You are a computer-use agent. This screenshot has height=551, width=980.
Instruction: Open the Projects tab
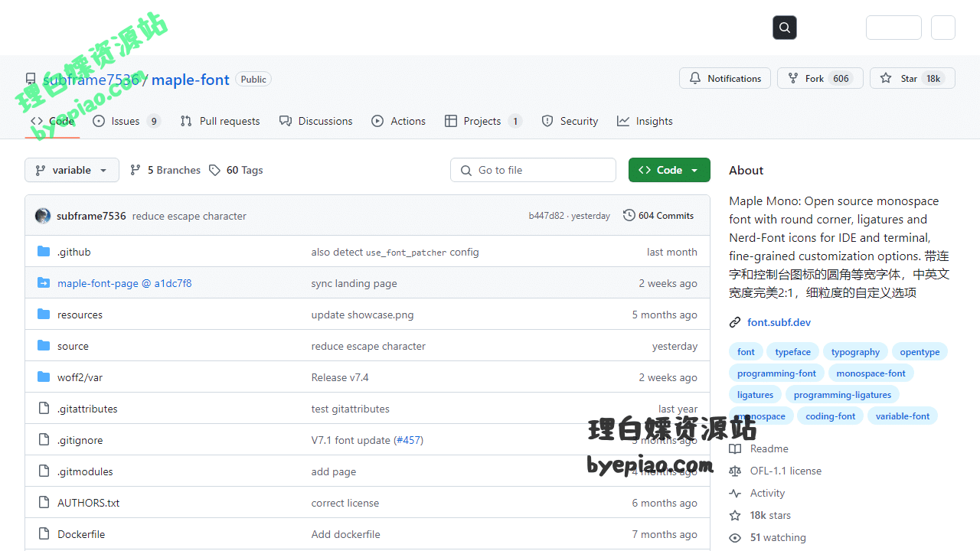(483, 121)
